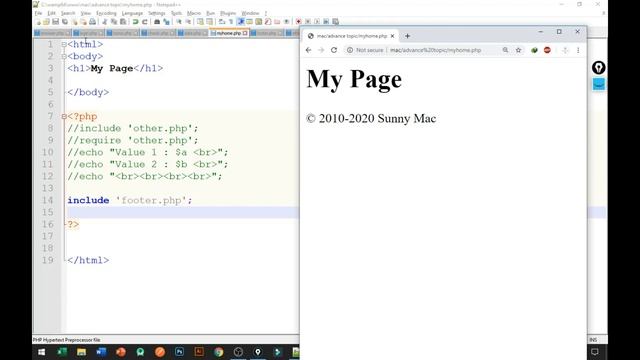This screenshot has width=640, height=360.
Task: Click the zoom magnifier icon in address bar
Action: [x=505, y=50]
